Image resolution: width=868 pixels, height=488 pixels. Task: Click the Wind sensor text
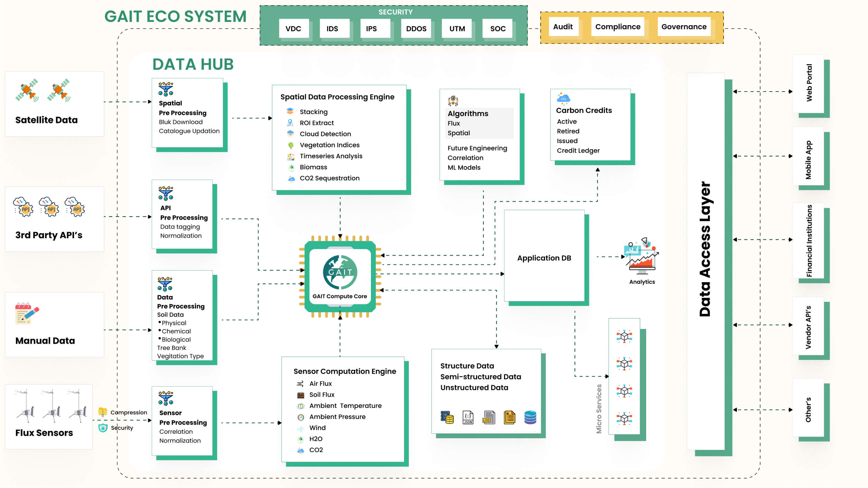click(317, 428)
